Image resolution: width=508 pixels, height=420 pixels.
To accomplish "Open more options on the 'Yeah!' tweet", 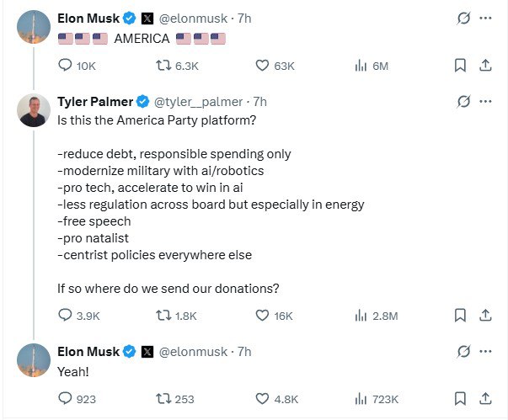I will [485, 351].
